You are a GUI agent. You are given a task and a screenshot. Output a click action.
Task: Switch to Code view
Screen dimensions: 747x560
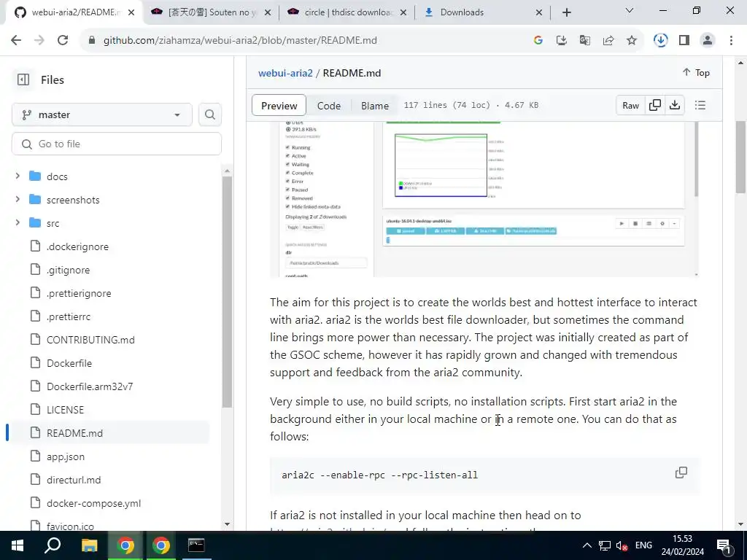click(329, 106)
